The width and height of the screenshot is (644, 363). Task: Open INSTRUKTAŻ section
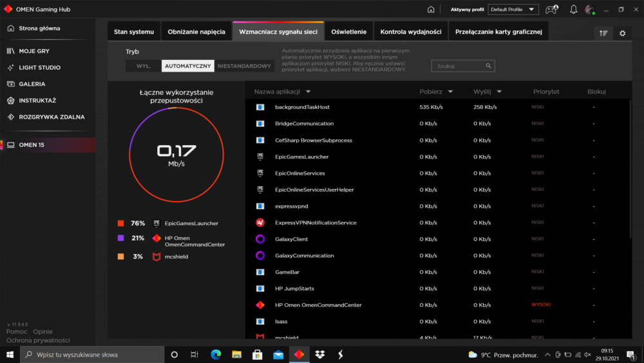[x=32, y=101]
